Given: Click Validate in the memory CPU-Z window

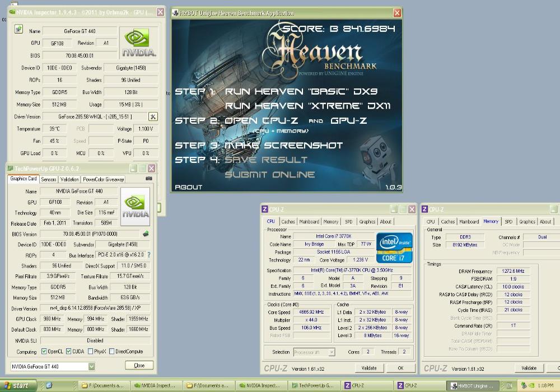Looking at the screenshot, I should click(x=529, y=368).
